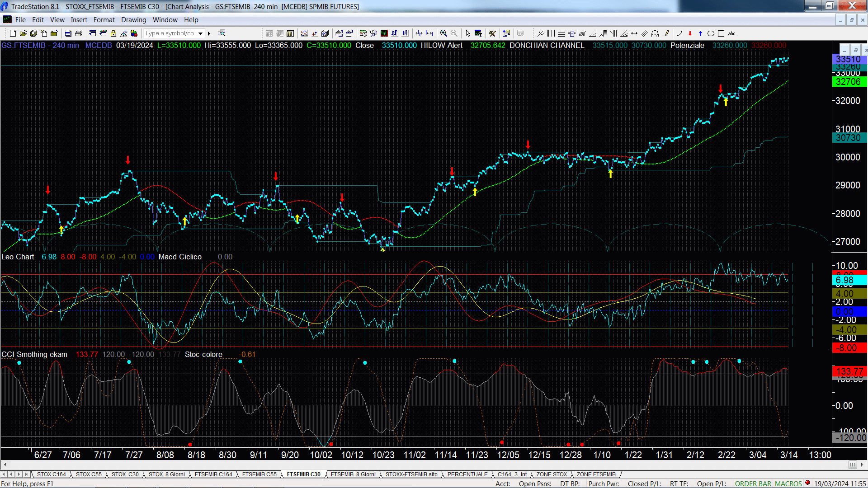Viewport: 868px width, 488px height.
Task: Open the symbol box dropdown arrow
Action: 200,33
